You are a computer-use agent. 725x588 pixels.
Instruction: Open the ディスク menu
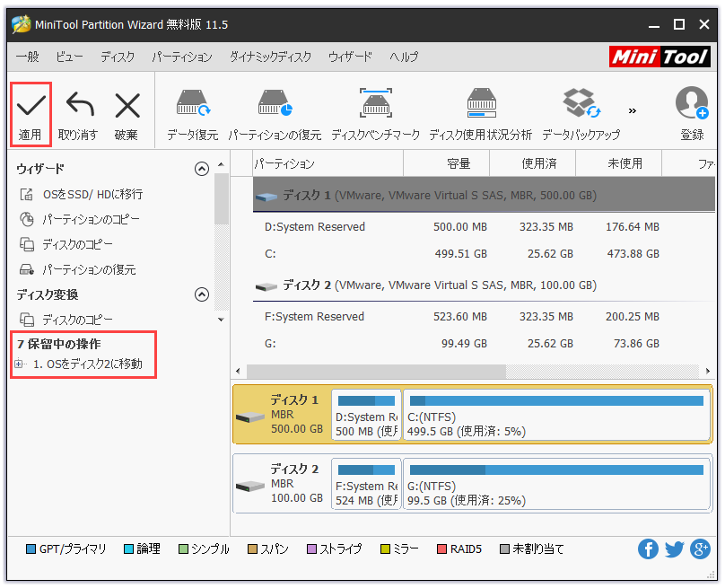(118, 57)
